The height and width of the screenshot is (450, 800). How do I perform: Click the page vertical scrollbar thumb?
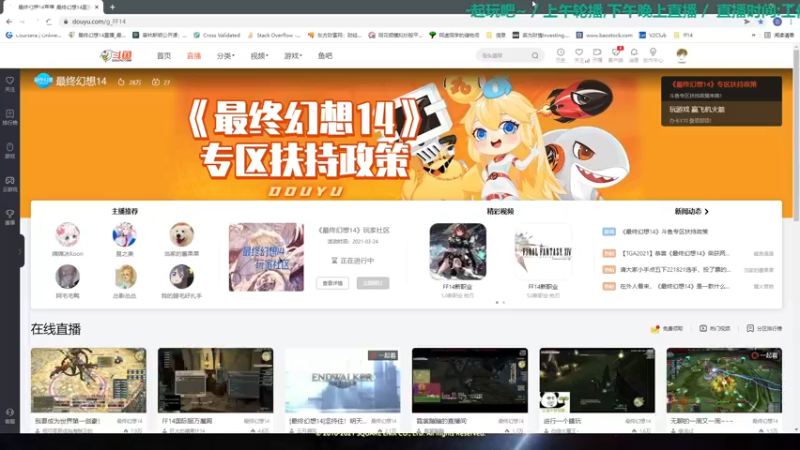[x=796, y=135]
